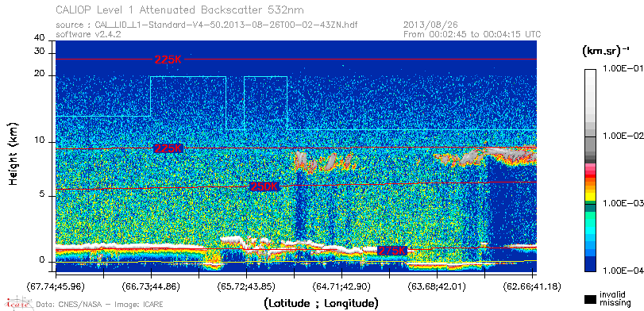Click the 'From 00:02:45 to 00:04:15 UTC' text
This screenshot has width=644, height=311.
[x=472, y=35]
